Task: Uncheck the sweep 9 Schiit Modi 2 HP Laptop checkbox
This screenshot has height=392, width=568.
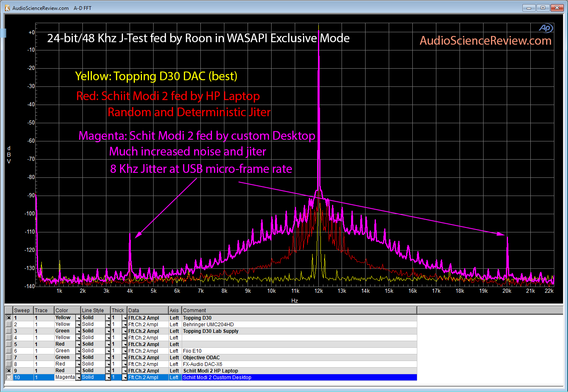Action: pos(9,370)
